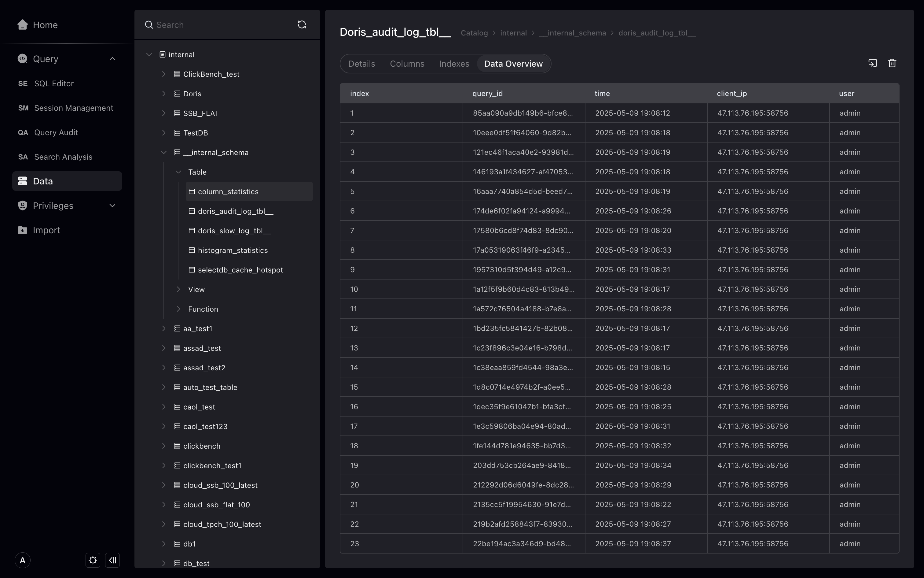Switch to the Details tab

coord(361,64)
